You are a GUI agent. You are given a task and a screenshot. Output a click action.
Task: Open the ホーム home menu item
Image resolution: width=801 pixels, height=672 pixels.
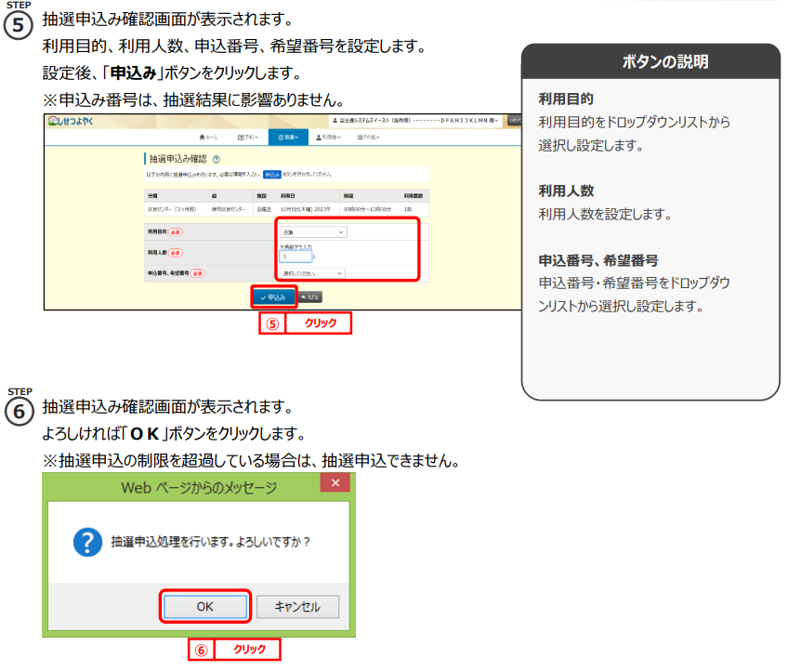208,137
